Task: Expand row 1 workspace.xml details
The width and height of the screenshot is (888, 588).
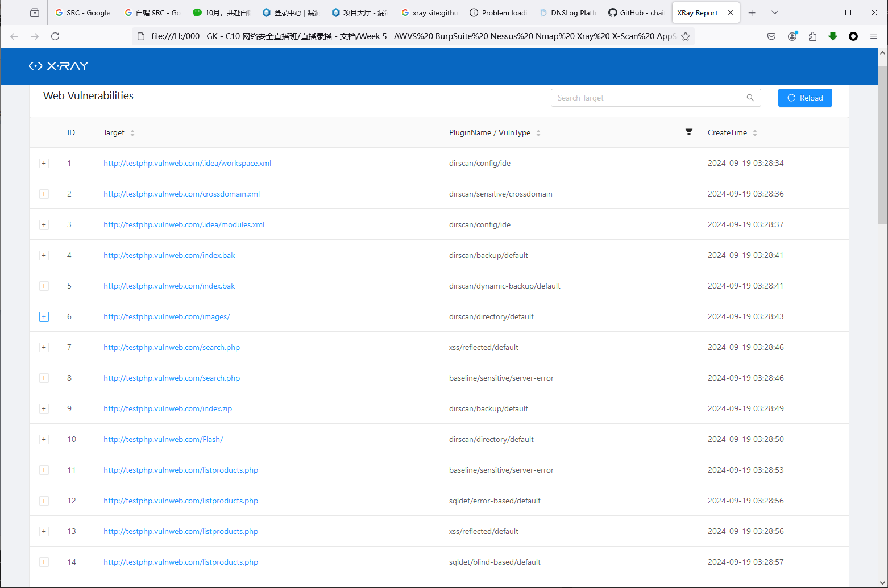Action: pyautogui.click(x=44, y=163)
